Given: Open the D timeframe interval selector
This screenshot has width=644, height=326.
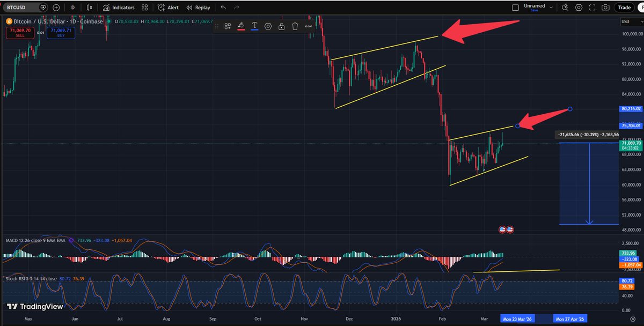Looking at the screenshot, I should click(x=74, y=8).
